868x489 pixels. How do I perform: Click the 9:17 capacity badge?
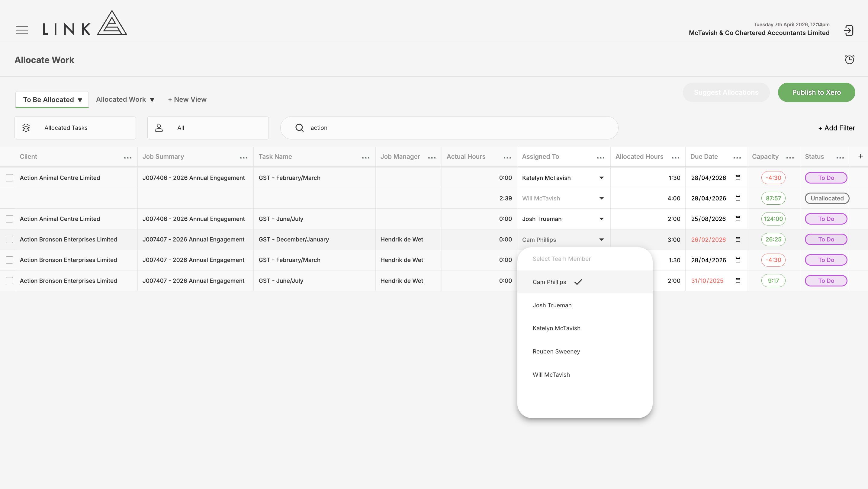tap(773, 280)
